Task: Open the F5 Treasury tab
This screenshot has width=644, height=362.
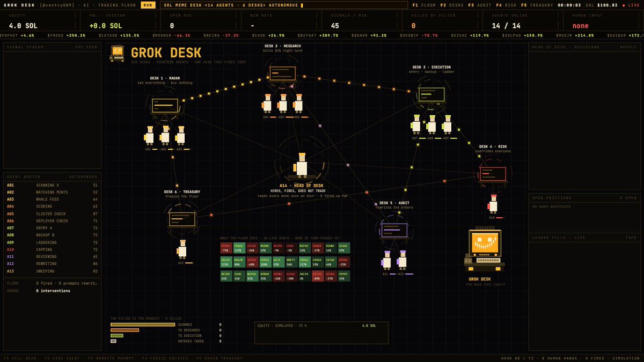Action: point(537,5)
